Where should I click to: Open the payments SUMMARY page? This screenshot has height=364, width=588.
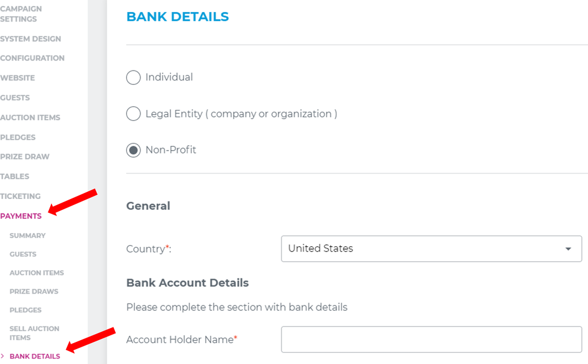click(27, 235)
